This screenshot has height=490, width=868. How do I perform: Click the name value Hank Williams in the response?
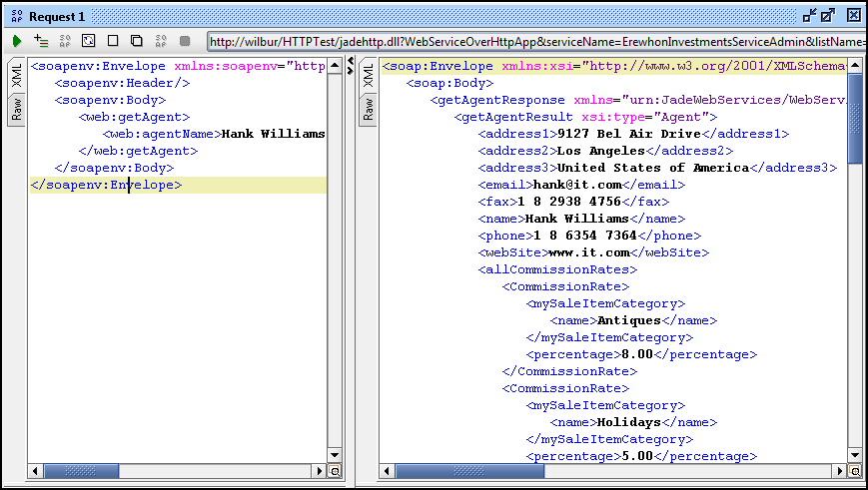point(576,219)
